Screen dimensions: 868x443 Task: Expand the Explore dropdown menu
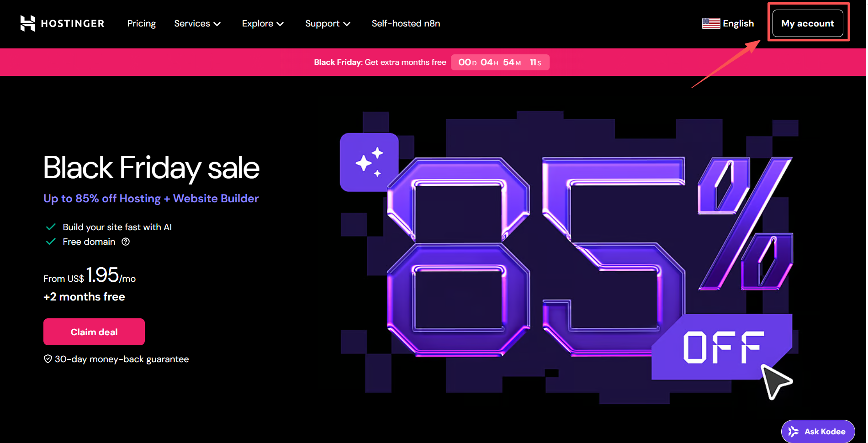[x=263, y=23]
